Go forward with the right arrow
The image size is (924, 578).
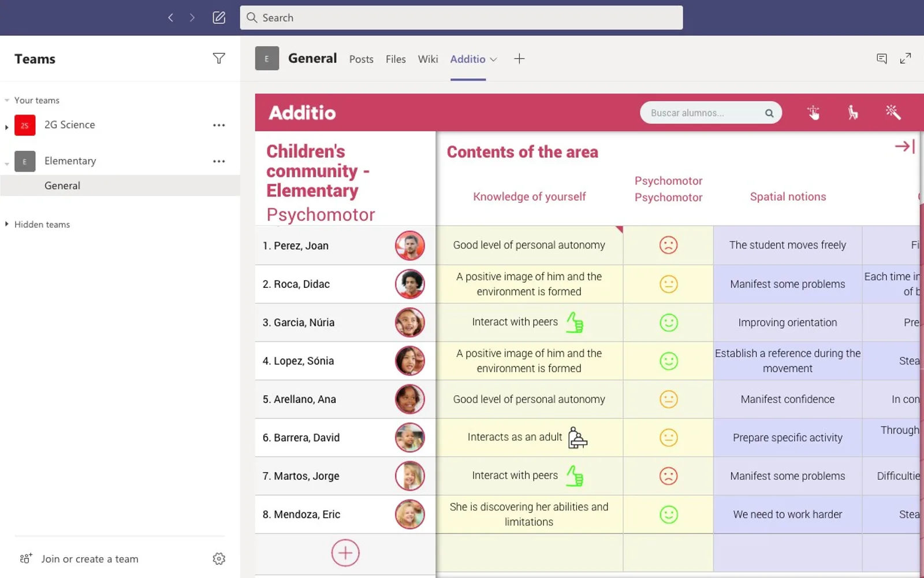click(x=192, y=17)
